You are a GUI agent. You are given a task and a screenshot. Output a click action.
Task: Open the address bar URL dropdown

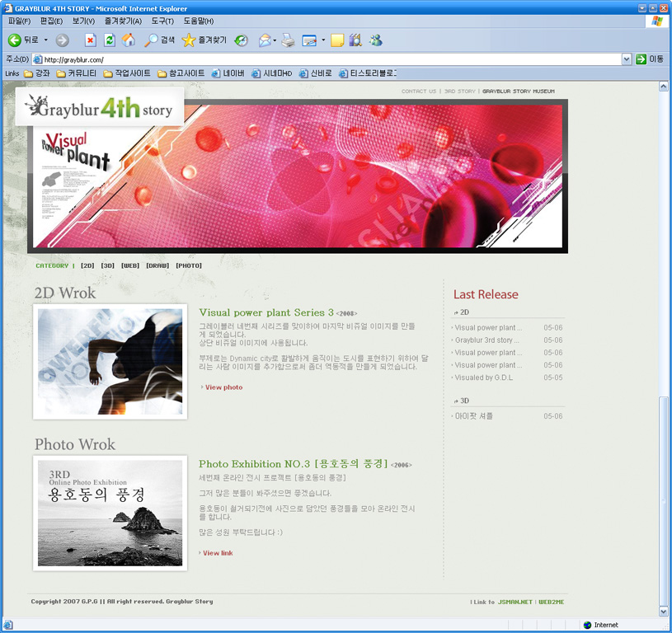627,59
